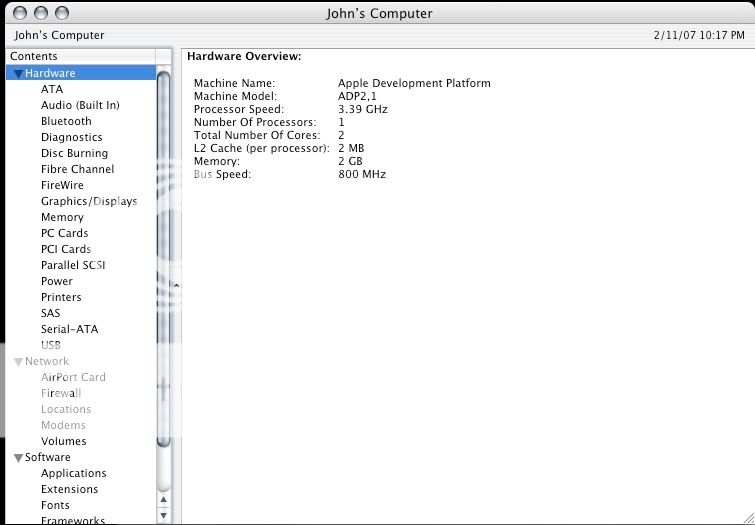Click the sidebar scroll up arrow
This screenshot has height=525, width=755.
coord(164,499)
